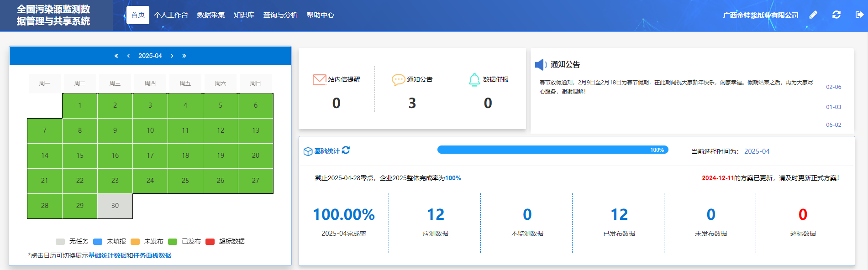Click the 基础统计数据 link below calendar
Image resolution: width=868 pixels, height=270 pixels.
click(x=107, y=255)
